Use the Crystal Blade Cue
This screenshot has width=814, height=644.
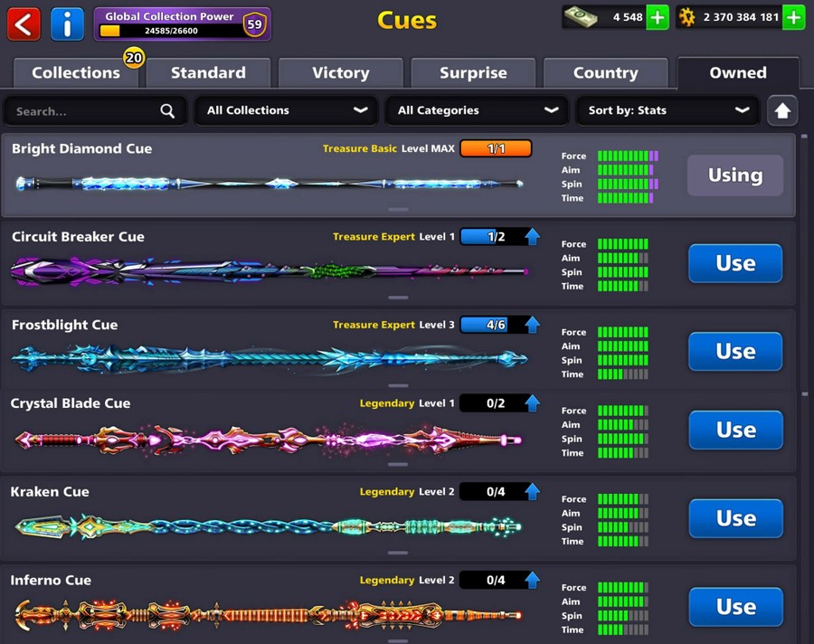[x=735, y=431]
